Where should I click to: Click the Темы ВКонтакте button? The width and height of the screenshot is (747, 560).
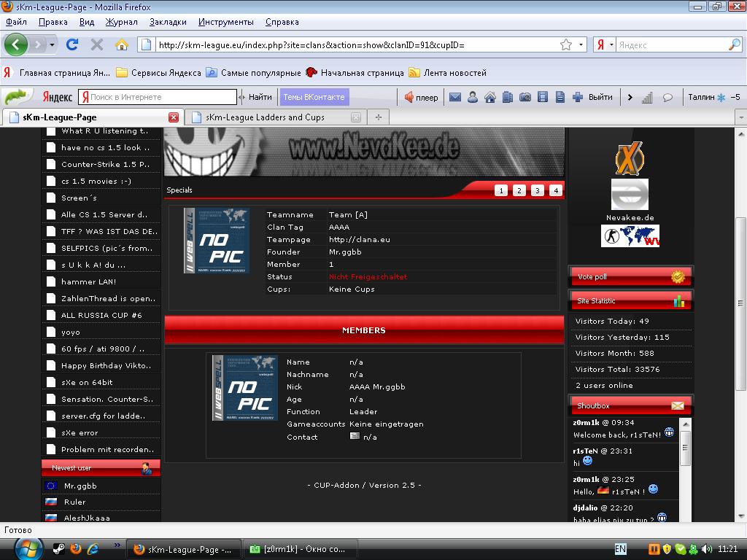(x=314, y=97)
